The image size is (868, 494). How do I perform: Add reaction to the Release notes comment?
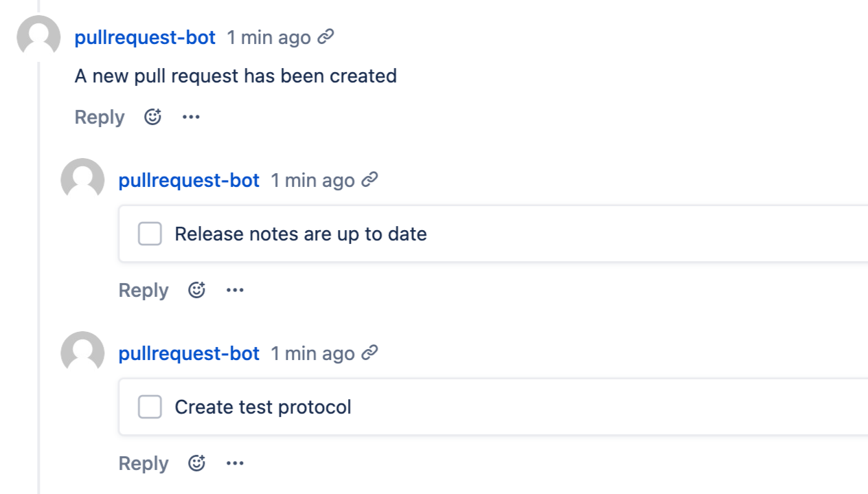(x=196, y=290)
